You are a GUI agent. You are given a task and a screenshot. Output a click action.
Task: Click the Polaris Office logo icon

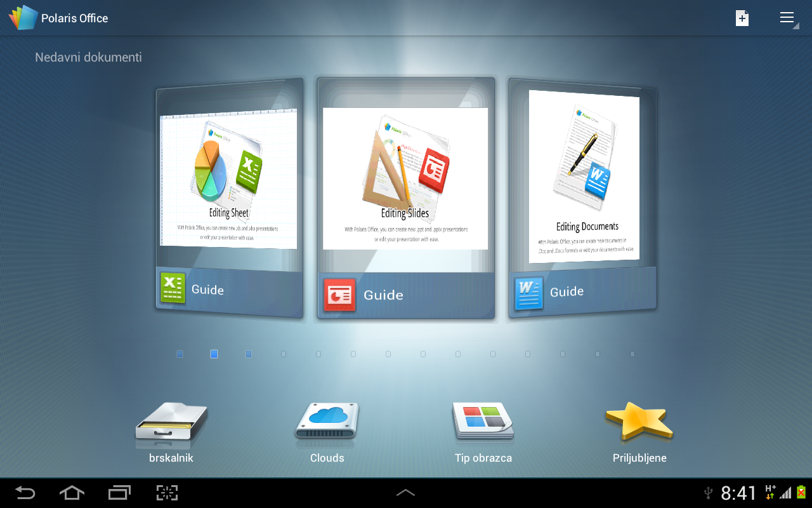coord(23,18)
